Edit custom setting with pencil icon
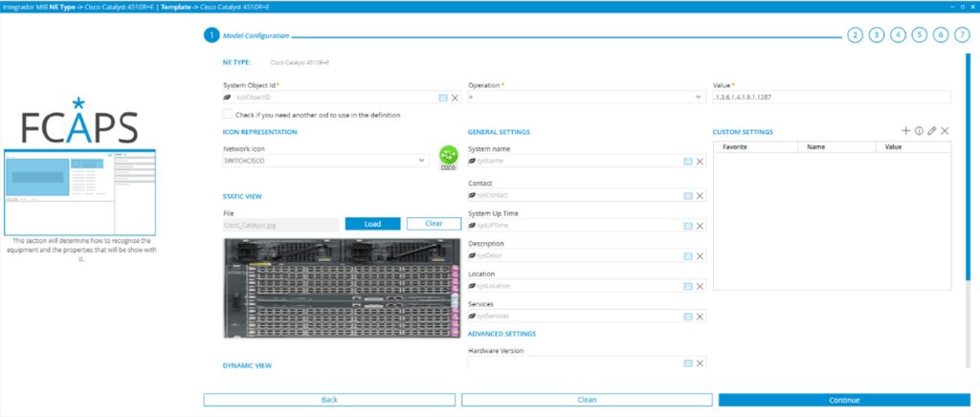Viewport: 980px width, 417px height. [932, 130]
